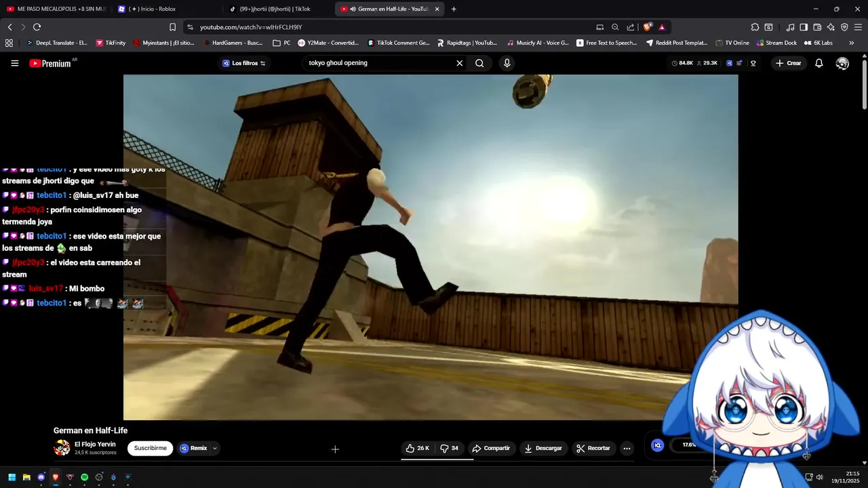Search with voice microphone icon

pyautogui.click(x=507, y=63)
